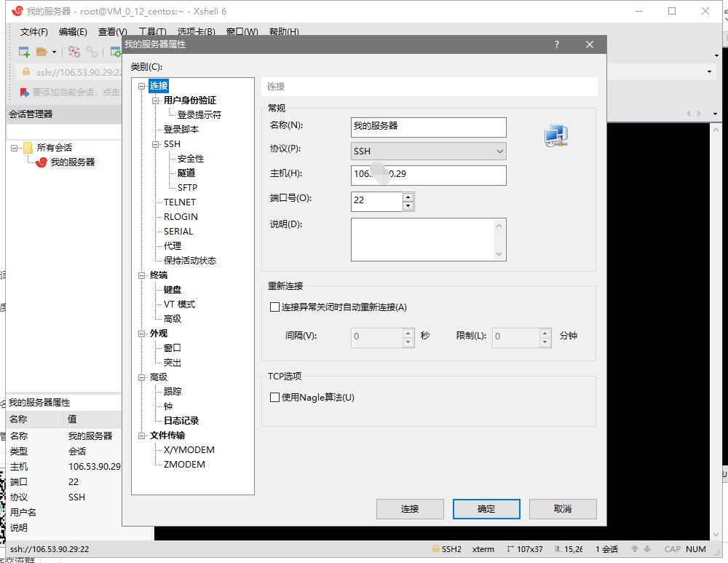Open the 帮助(H) menu
The image size is (728, 563).
point(284,31)
